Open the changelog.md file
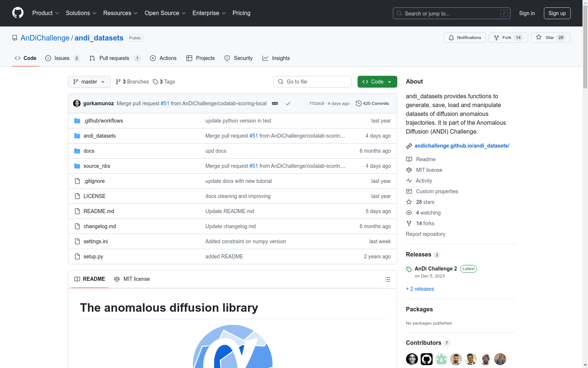Image resolution: width=588 pixels, height=368 pixels. [x=100, y=226]
